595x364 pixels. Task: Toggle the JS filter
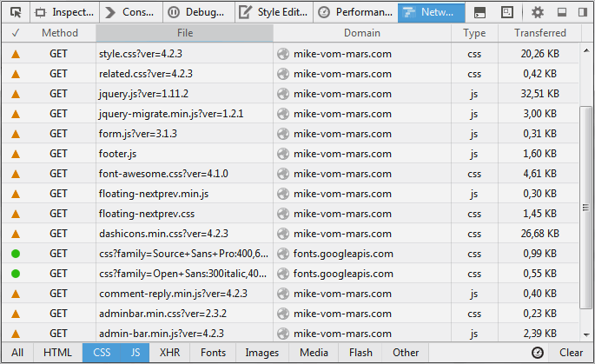tap(136, 353)
